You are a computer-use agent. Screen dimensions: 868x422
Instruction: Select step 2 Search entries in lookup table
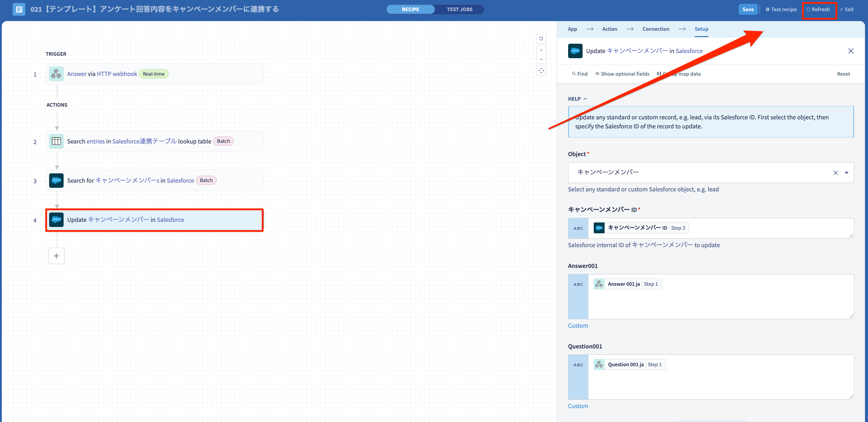click(155, 141)
